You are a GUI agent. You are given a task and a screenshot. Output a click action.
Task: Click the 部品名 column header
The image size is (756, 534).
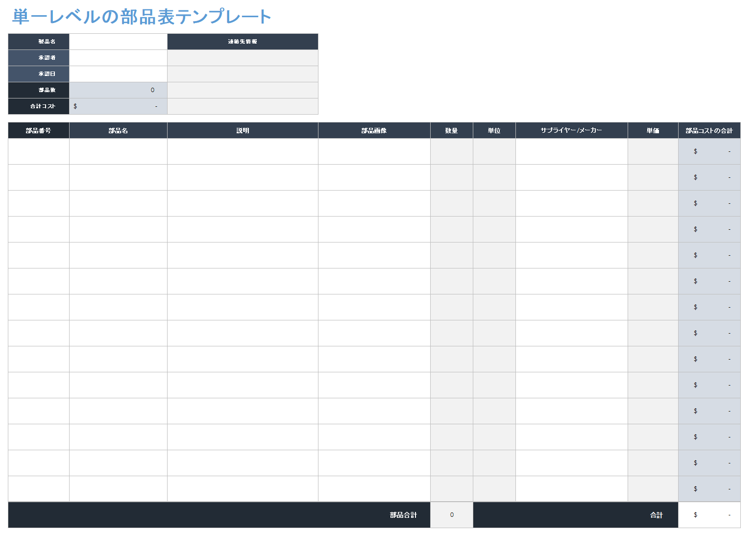(118, 130)
